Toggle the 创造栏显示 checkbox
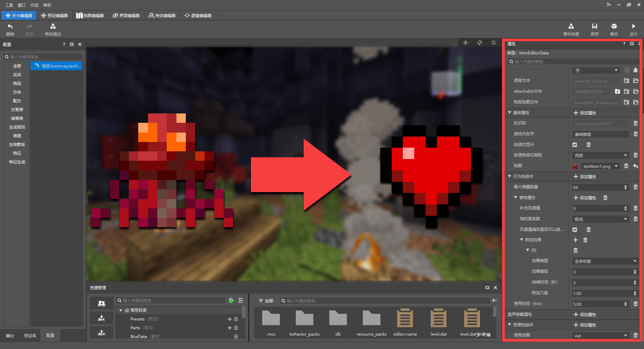This screenshot has height=349, width=644. pos(575,145)
